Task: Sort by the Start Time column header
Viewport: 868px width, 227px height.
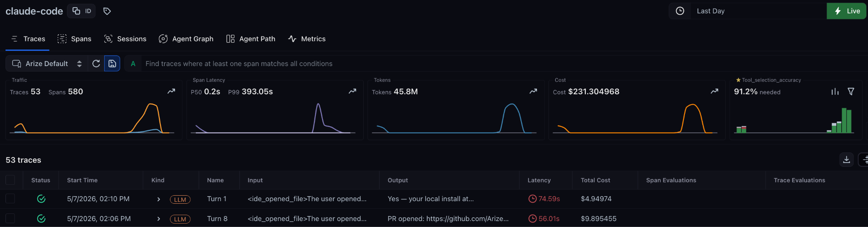Action: (82, 180)
